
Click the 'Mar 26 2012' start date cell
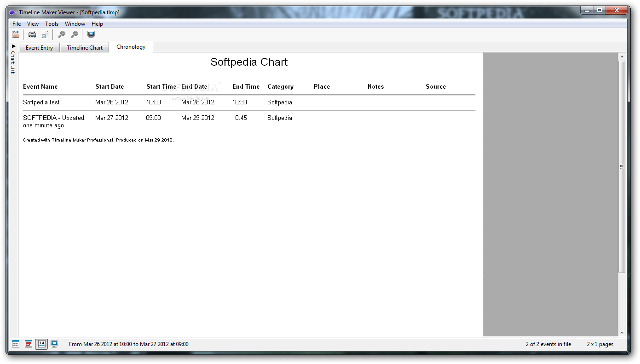pyautogui.click(x=112, y=102)
